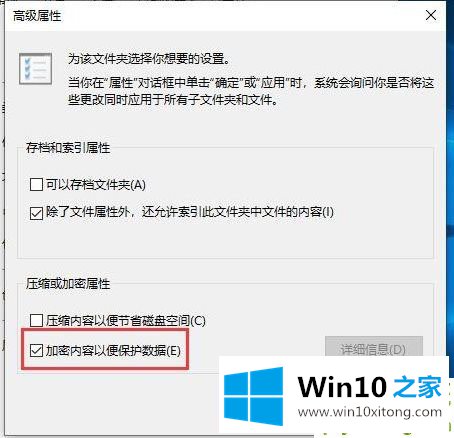This screenshot has height=438, width=454.
Task: Uncheck the index file contents checkbox (I)
Action: (x=36, y=213)
